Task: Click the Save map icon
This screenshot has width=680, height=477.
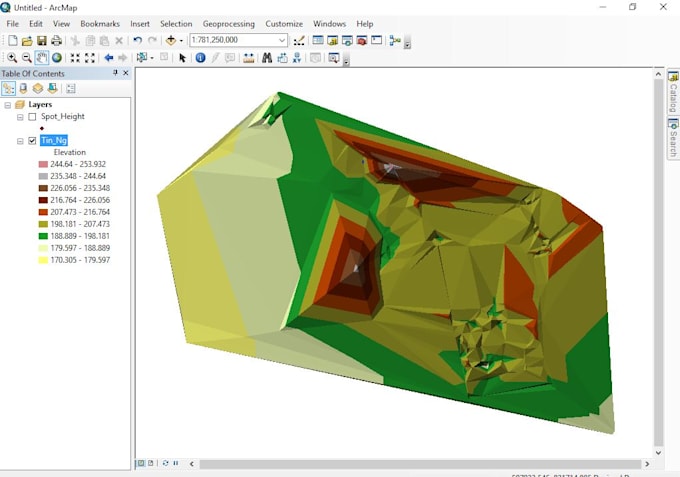Action: coord(42,41)
